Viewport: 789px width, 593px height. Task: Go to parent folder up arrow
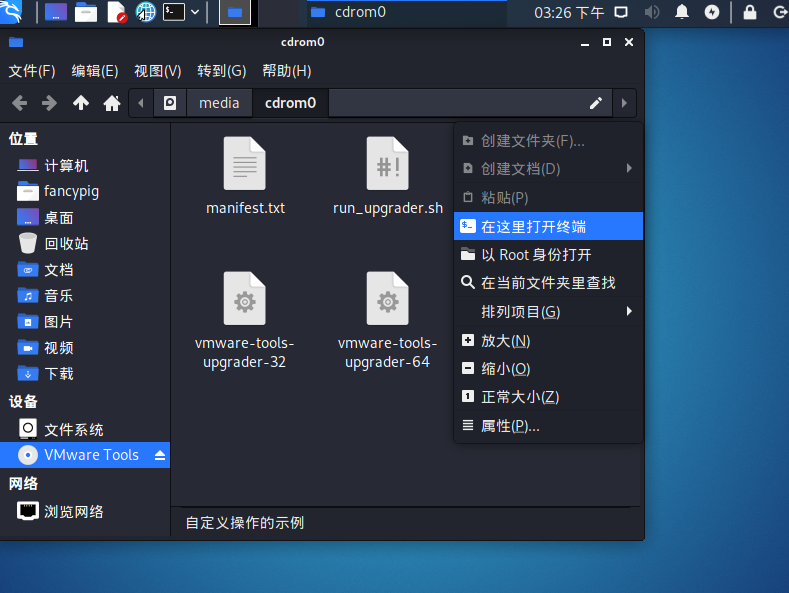tap(81, 103)
